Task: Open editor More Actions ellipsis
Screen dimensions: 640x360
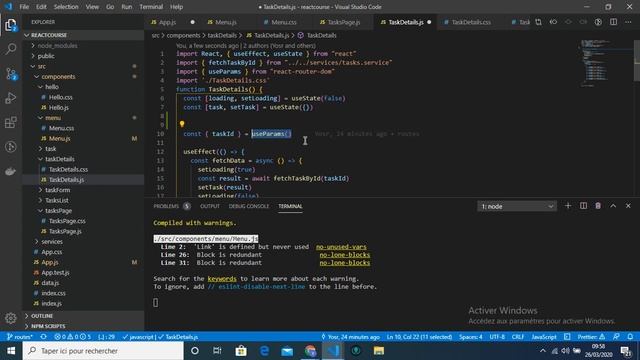Action: [x=628, y=22]
